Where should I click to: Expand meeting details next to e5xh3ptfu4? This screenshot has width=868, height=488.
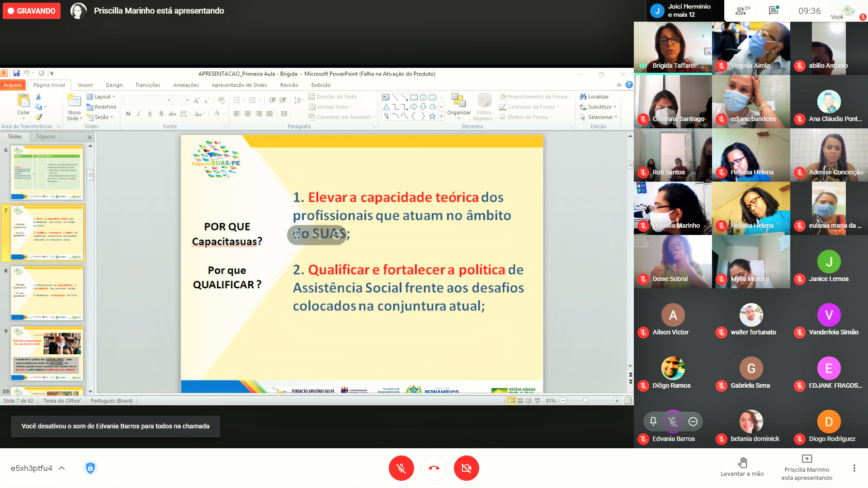[x=62, y=468]
